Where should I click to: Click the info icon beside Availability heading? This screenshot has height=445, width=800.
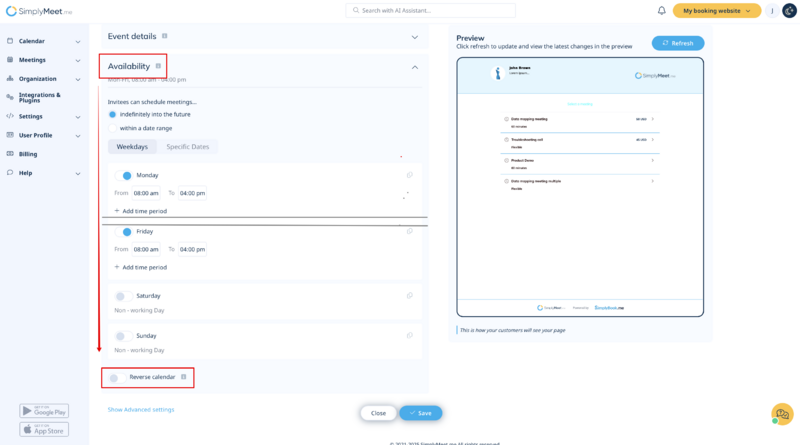pyautogui.click(x=158, y=66)
